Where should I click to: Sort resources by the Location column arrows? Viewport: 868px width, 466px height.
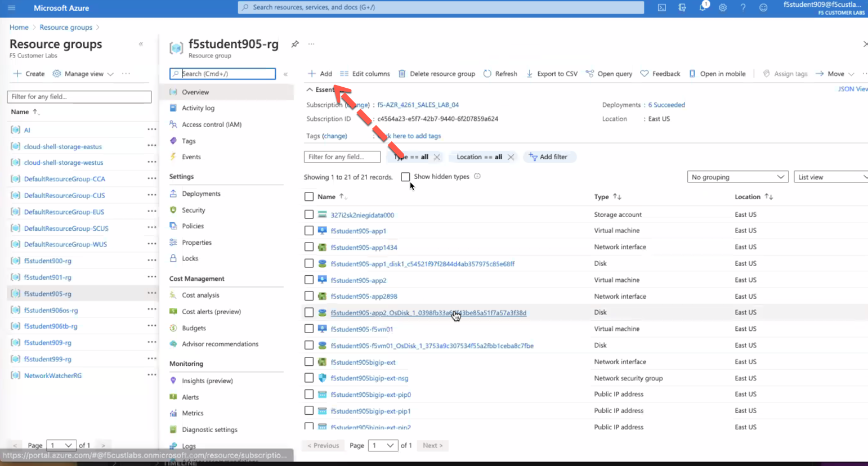[x=769, y=196]
